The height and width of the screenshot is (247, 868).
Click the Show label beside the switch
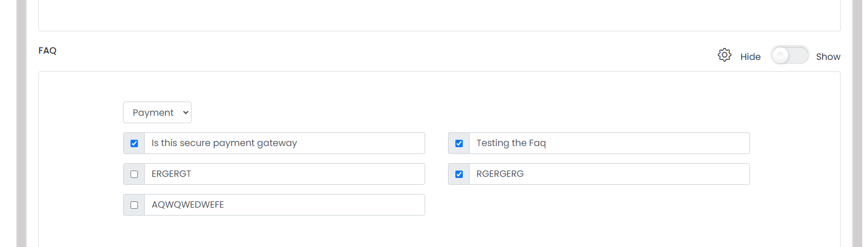pyautogui.click(x=828, y=56)
